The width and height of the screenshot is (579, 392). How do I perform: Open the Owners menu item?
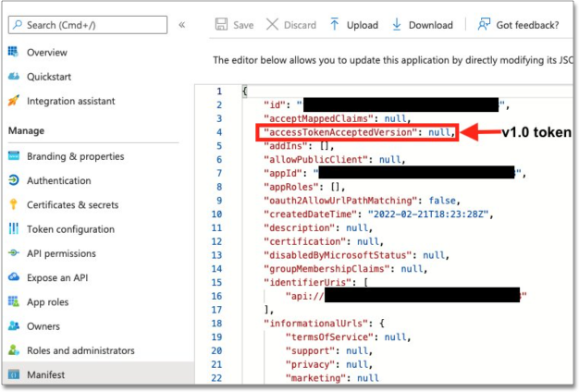(43, 326)
